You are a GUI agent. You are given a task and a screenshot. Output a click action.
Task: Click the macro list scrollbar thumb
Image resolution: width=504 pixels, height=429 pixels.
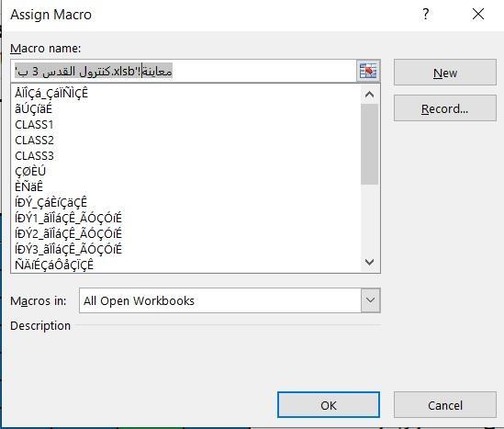[x=370, y=144]
